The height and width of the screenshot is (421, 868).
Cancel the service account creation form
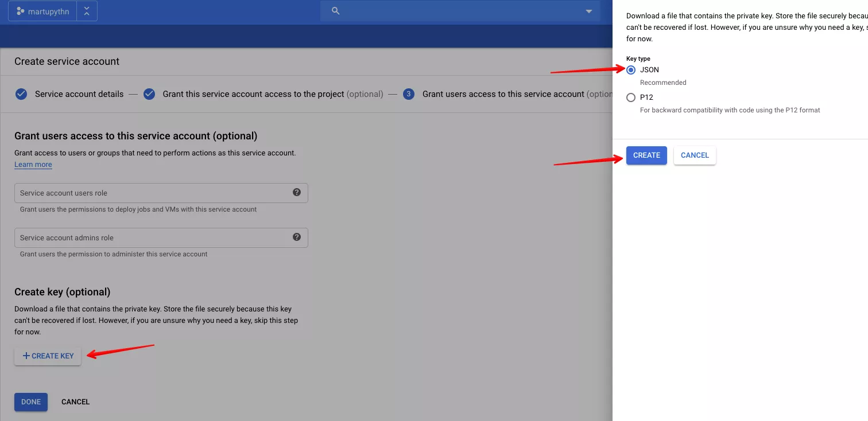pos(76,402)
